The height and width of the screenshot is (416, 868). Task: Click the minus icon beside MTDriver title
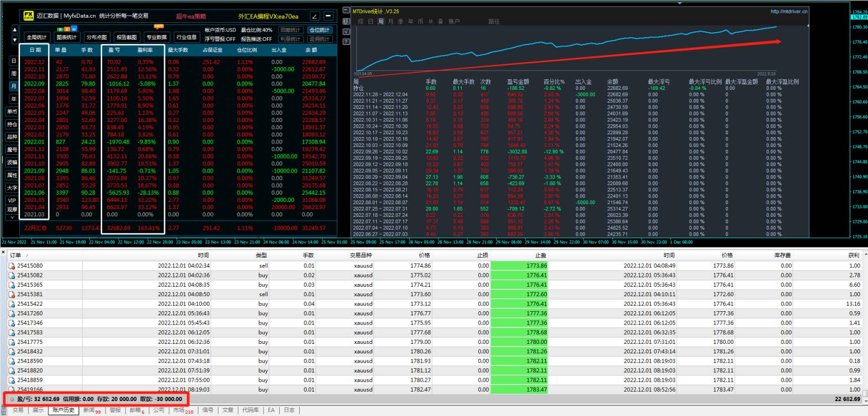click(346, 11)
